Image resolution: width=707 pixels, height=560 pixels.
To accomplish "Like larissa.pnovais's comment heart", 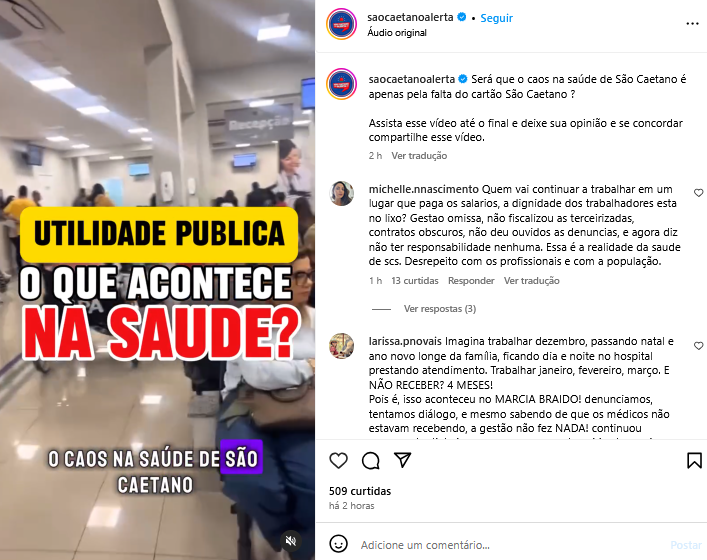I will [x=698, y=346].
